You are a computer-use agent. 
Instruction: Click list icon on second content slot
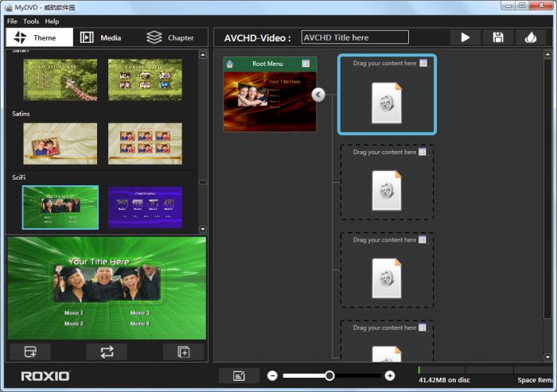423,152
